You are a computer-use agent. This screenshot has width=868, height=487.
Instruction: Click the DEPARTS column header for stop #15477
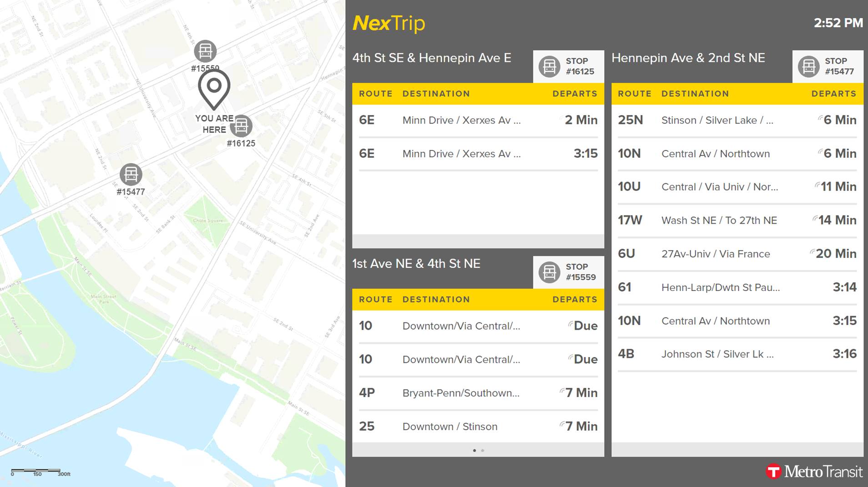(833, 94)
